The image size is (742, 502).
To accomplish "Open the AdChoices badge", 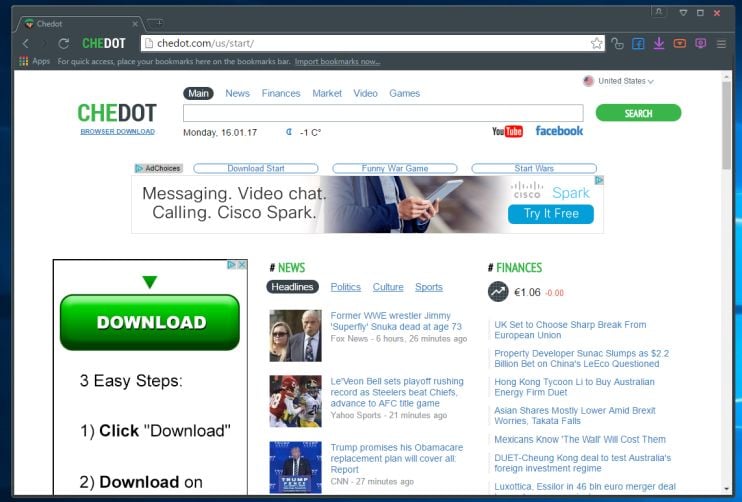I will coord(158,168).
